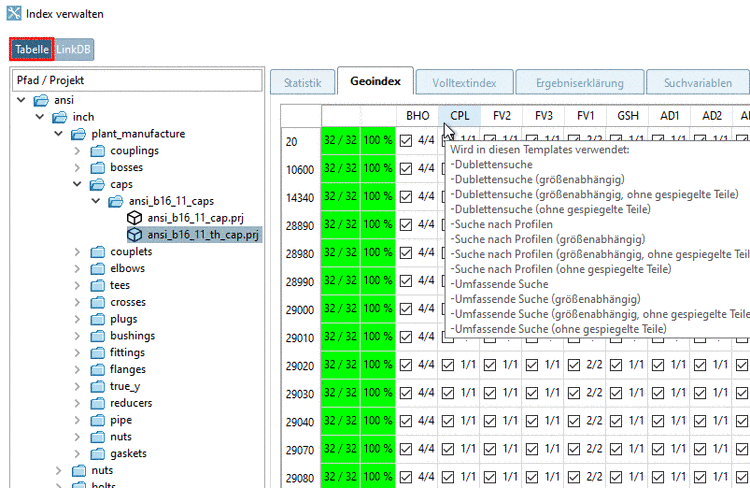Expand the couplings folder
750x488 pixels.
tap(77, 151)
